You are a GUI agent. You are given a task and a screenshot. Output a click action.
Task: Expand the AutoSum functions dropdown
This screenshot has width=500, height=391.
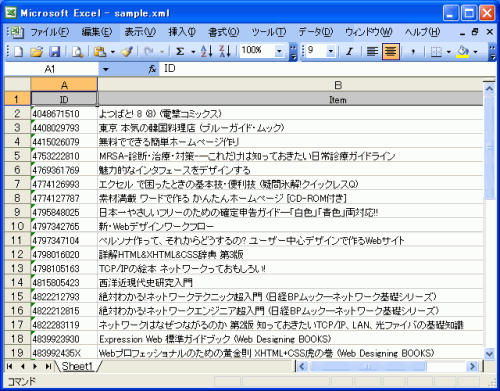193,52
